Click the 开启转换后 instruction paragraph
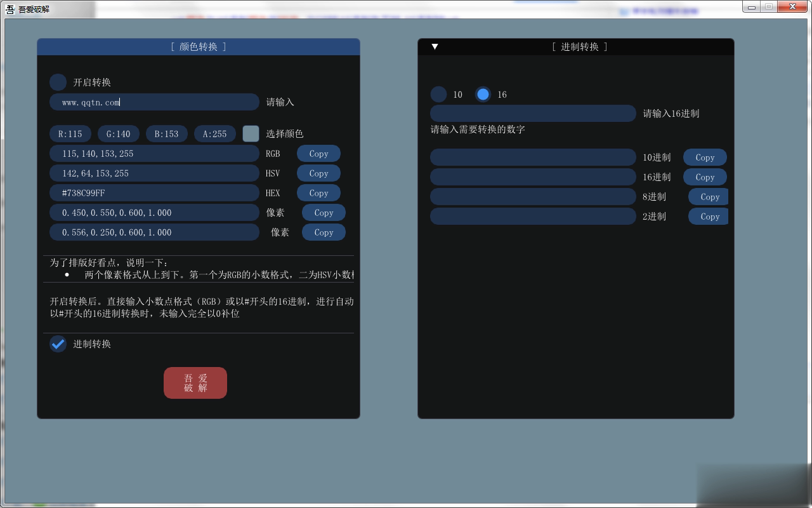The height and width of the screenshot is (508, 812). point(202,307)
